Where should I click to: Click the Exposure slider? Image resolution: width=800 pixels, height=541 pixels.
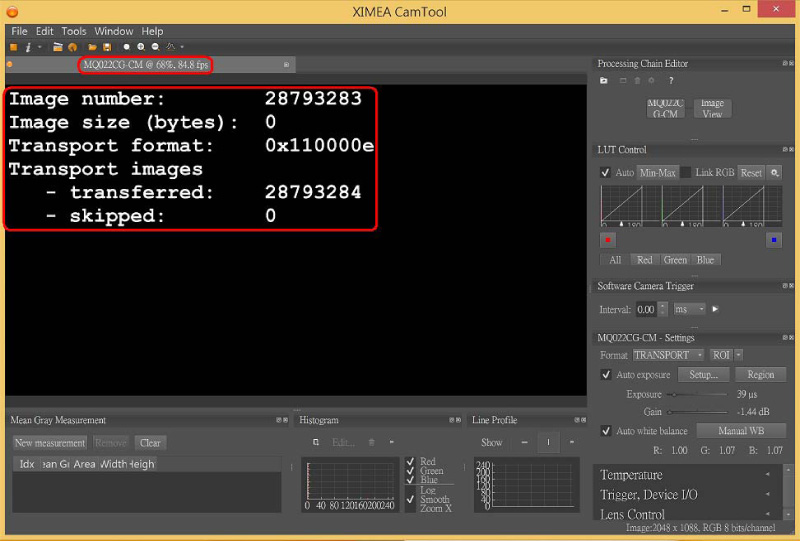(x=698, y=395)
